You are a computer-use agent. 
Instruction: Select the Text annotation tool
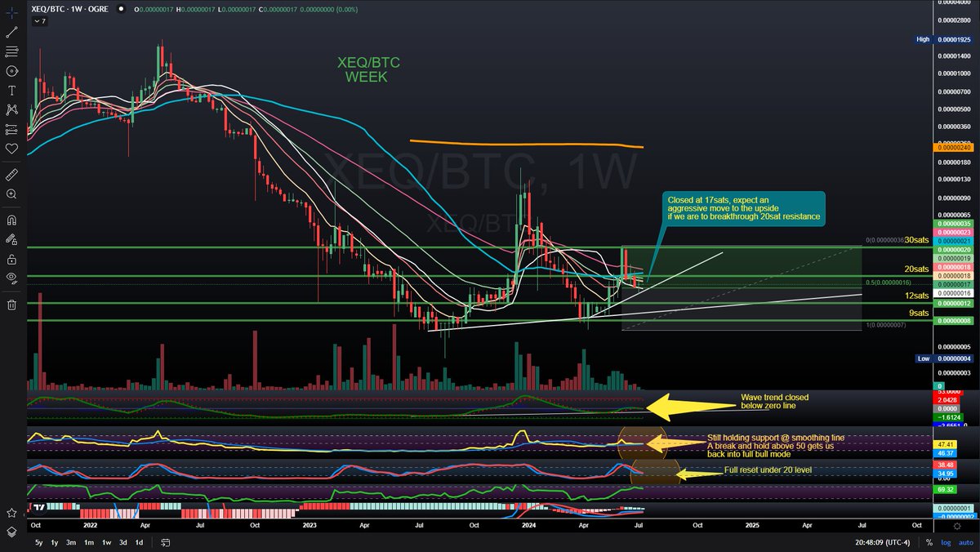point(11,90)
